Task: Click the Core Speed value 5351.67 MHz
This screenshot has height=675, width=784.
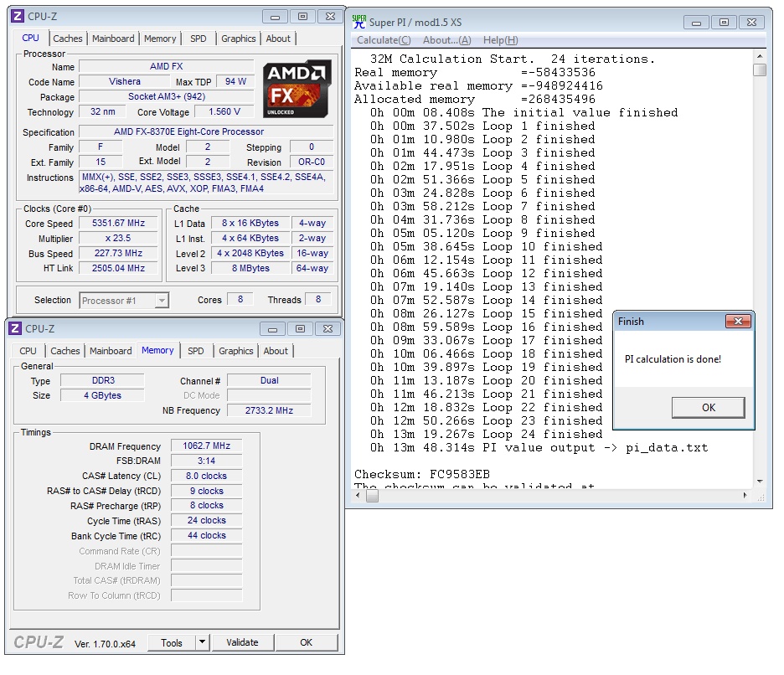Action: [x=118, y=223]
